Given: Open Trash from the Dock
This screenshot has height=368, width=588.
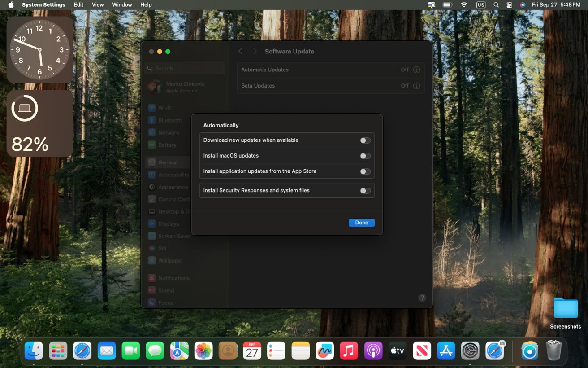Looking at the screenshot, I should (554, 350).
